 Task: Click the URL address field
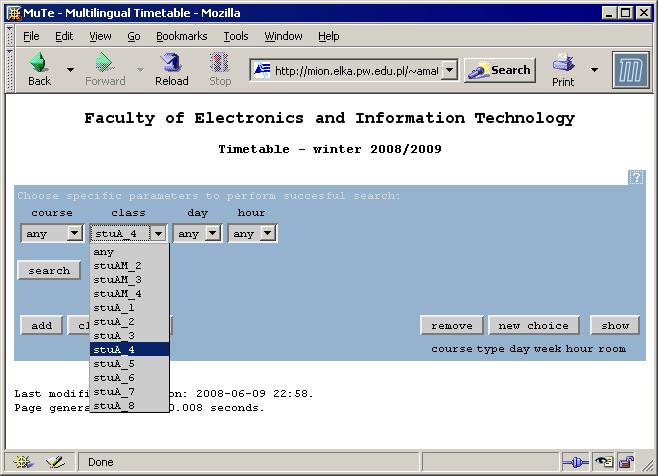coord(355,70)
